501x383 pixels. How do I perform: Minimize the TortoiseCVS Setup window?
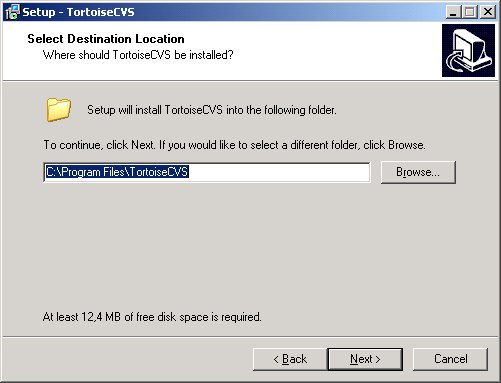453,12
